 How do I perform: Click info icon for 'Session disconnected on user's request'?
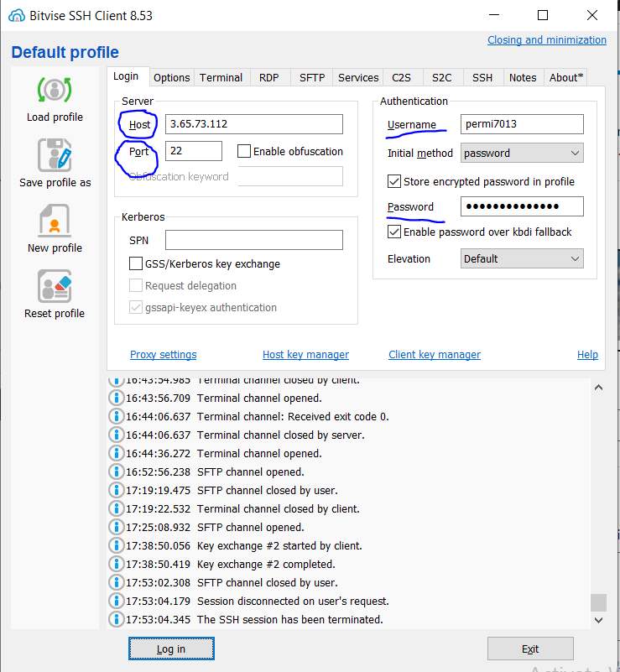pyautogui.click(x=116, y=601)
